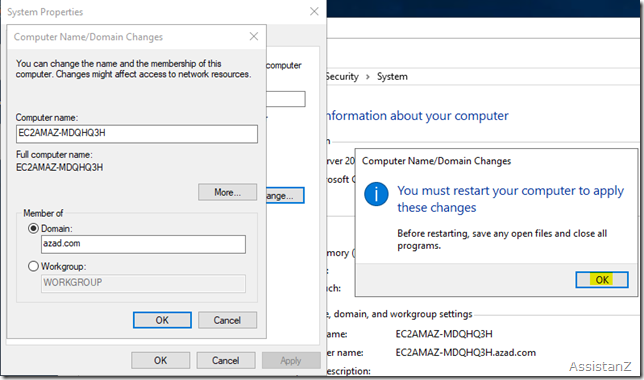Click OK in Computer Name/Domain Changes dialog

pos(162,320)
